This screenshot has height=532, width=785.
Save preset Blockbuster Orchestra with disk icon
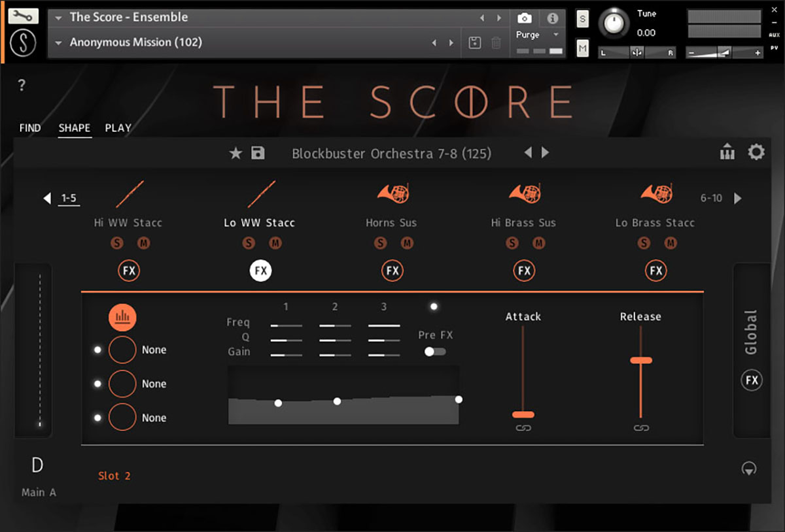[x=258, y=153]
